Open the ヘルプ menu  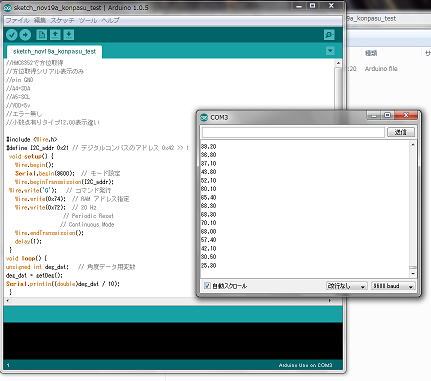click(x=110, y=20)
